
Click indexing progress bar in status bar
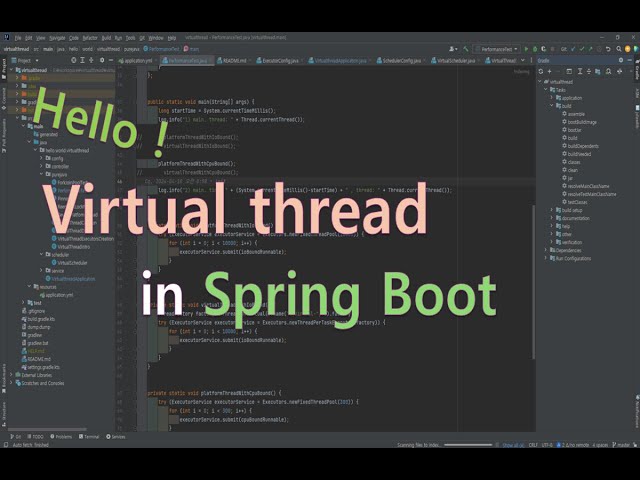468,445
